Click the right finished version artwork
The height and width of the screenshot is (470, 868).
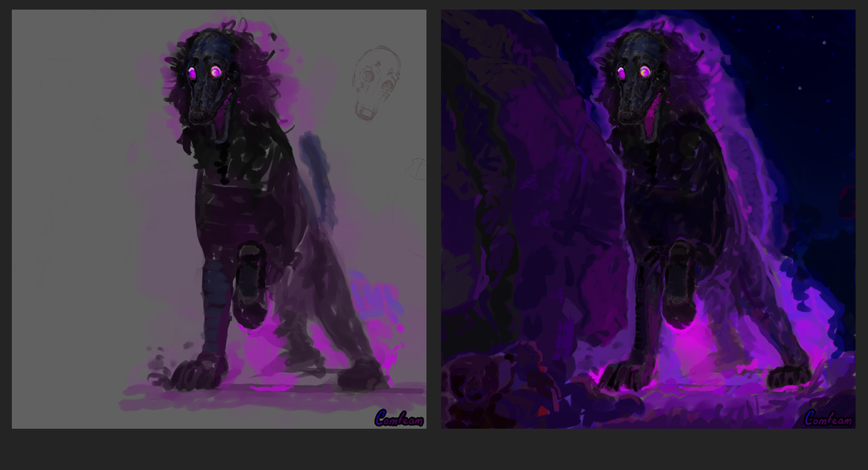648,219
